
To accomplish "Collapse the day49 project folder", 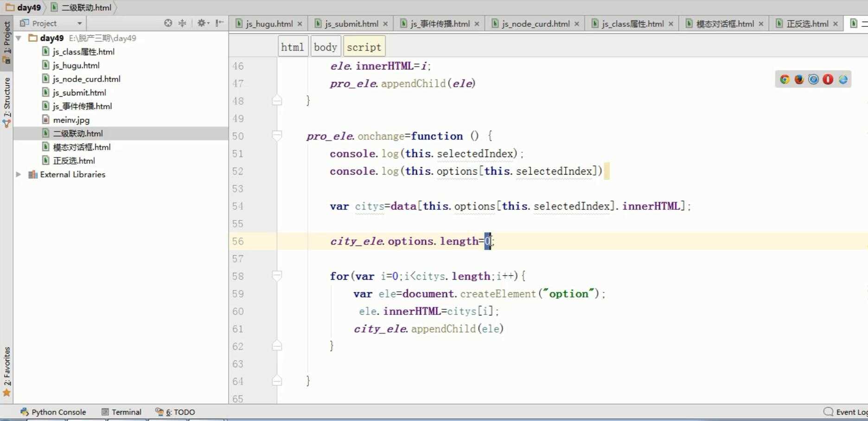I will point(19,38).
